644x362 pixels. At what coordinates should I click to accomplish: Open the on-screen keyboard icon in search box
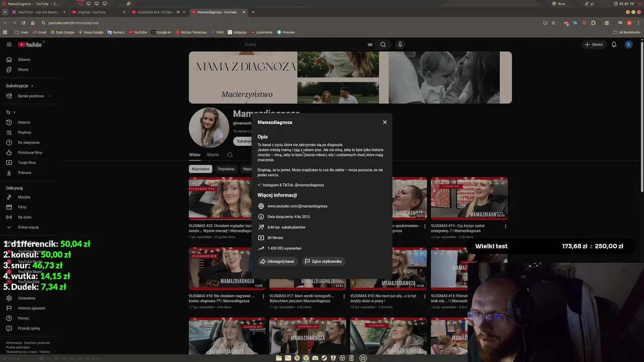(370, 44)
